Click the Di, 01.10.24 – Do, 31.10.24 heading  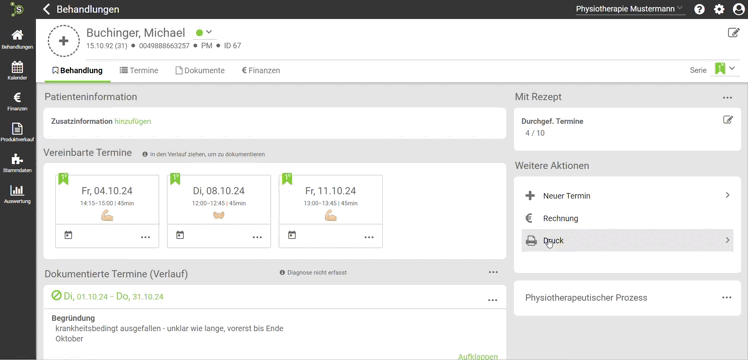(x=114, y=297)
